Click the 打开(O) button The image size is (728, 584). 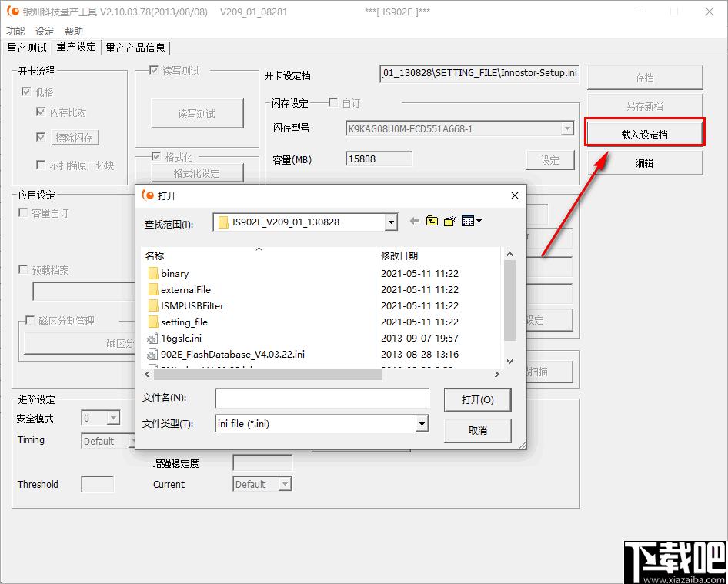[x=477, y=399]
